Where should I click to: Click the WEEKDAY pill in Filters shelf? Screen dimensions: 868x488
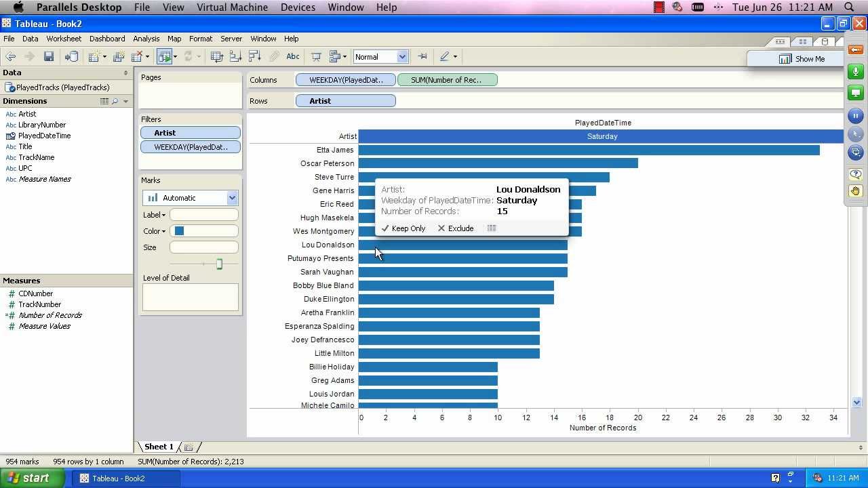click(x=191, y=147)
